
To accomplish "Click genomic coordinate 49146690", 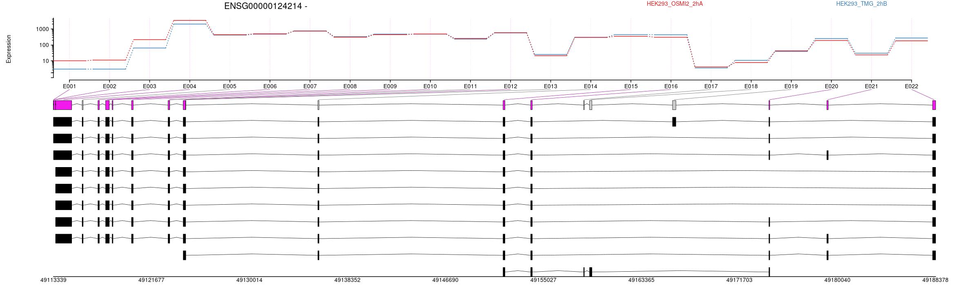I will tap(445, 280).
